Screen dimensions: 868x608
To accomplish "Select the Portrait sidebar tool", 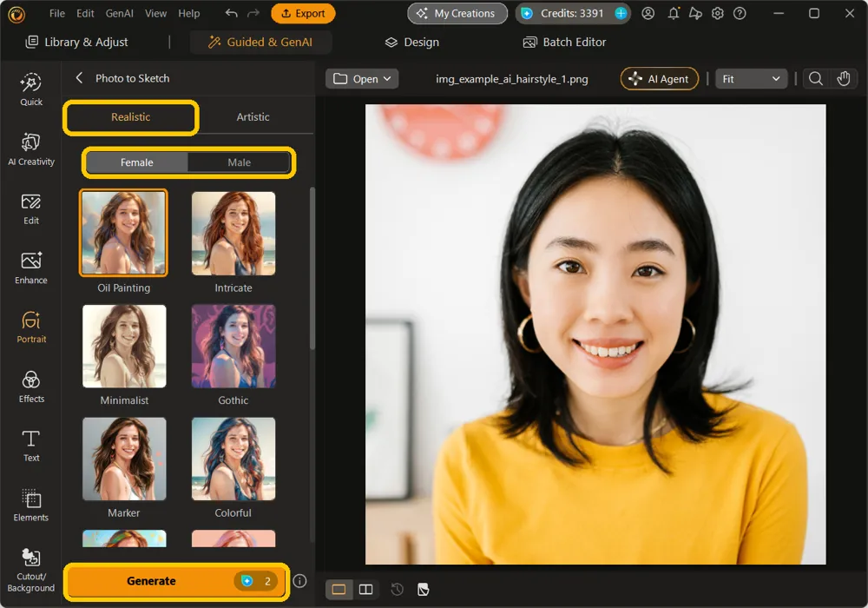I will [x=31, y=327].
